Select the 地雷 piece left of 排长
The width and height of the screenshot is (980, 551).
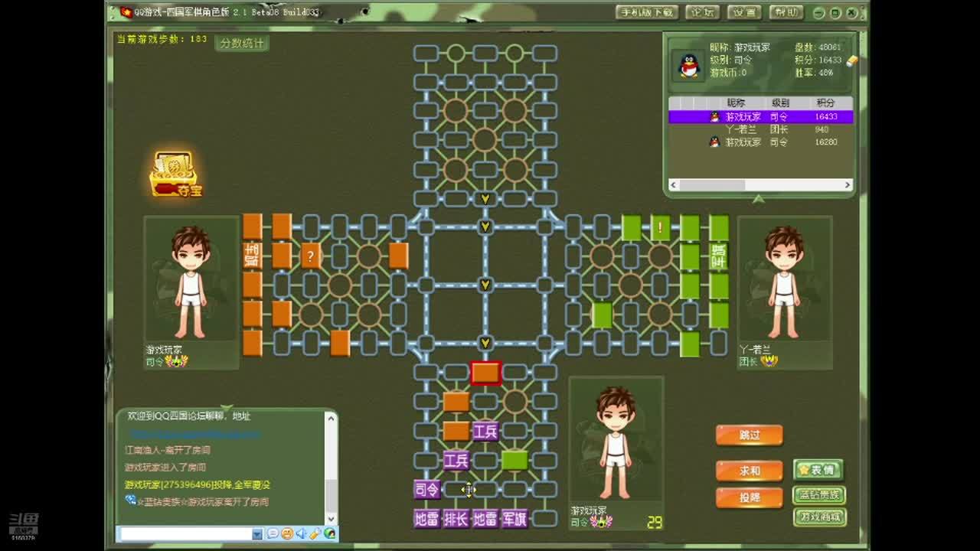tap(426, 518)
